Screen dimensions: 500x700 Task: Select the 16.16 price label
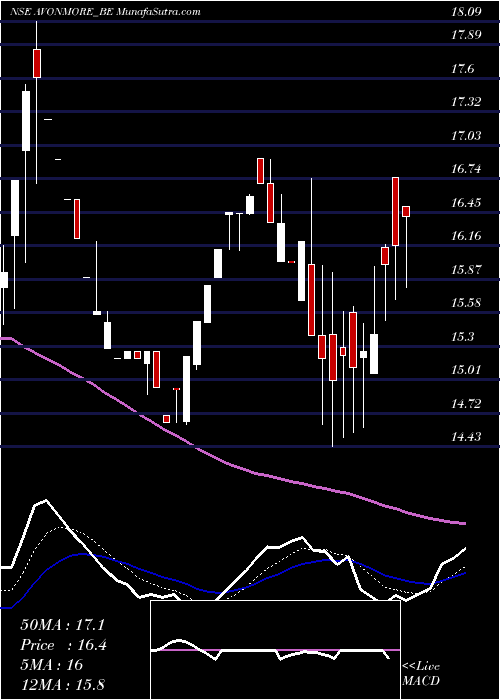point(466,236)
